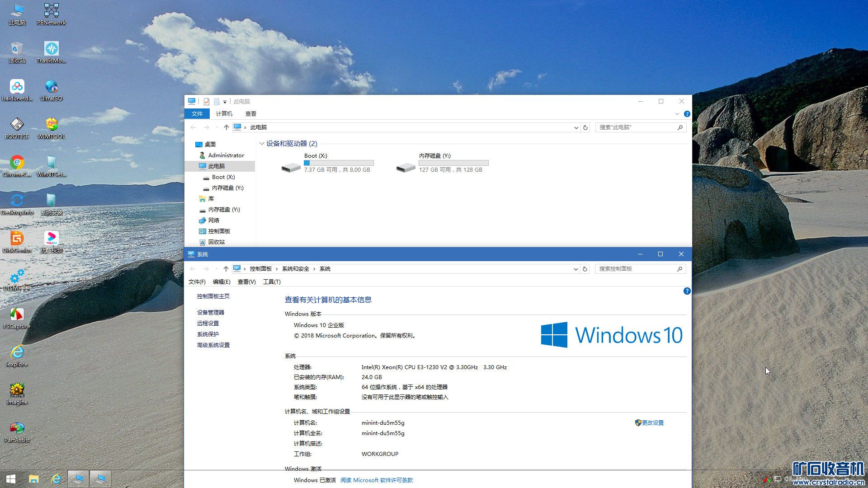Select 控制面板 in the navigation tree
The height and width of the screenshot is (488, 868).
pyautogui.click(x=219, y=231)
